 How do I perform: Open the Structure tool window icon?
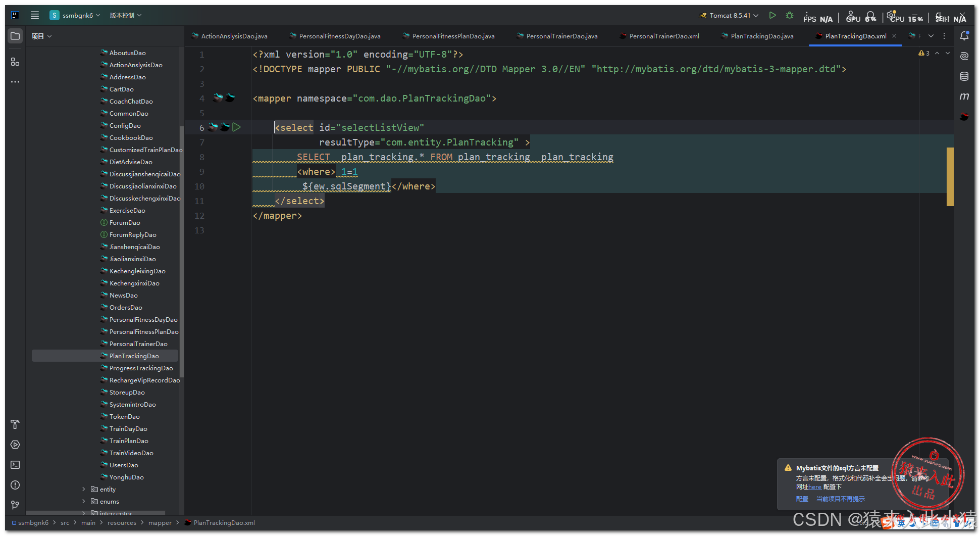(15, 62)
